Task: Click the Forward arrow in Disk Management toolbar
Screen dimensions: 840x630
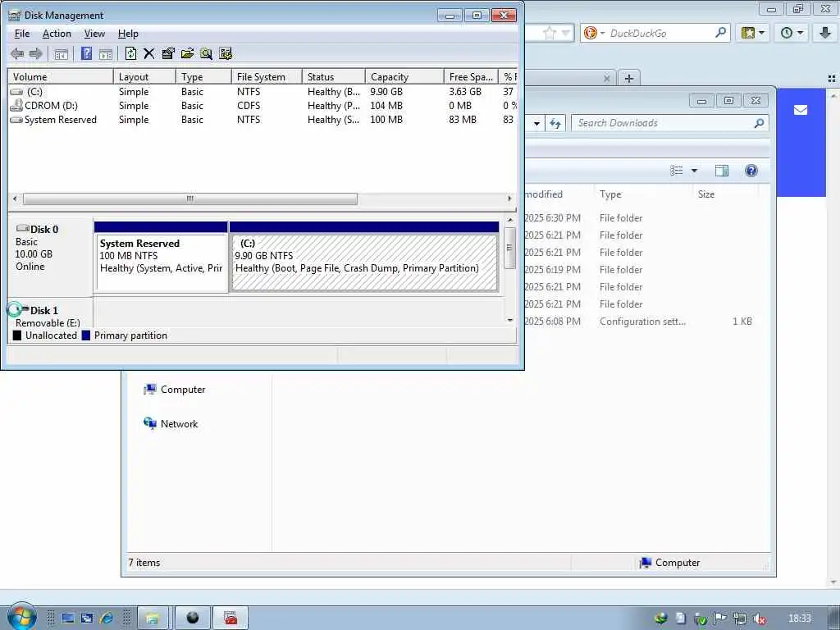Action: pos(36,53)
